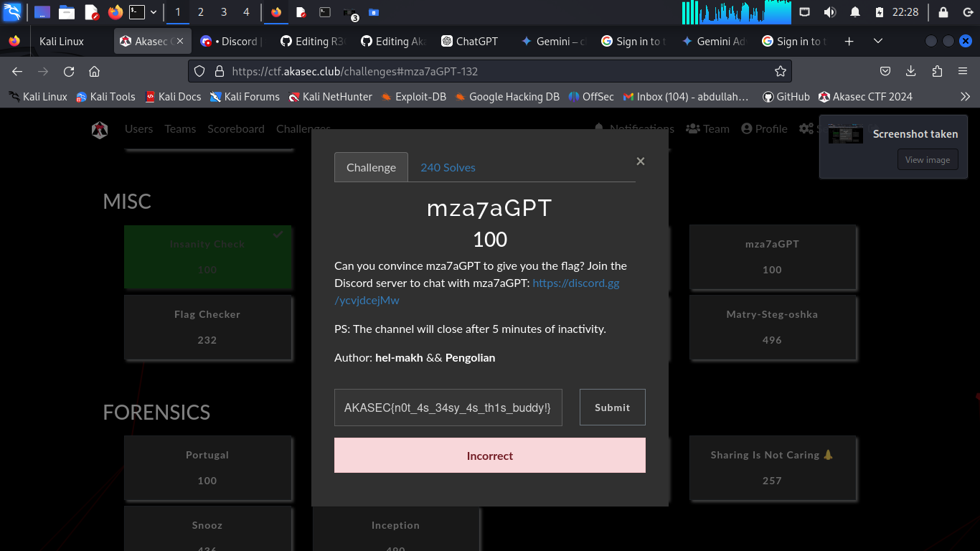Open the Teams navigation item

click(180, 128)
